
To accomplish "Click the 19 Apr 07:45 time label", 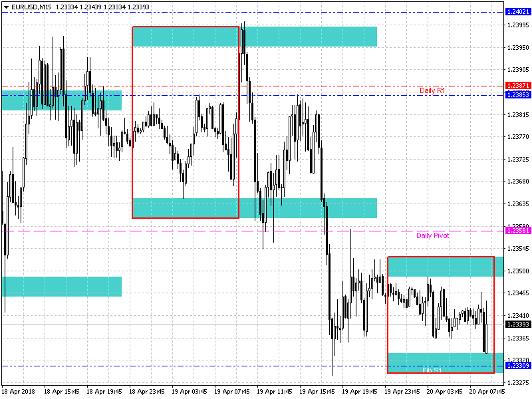I will tap(232, 391).
